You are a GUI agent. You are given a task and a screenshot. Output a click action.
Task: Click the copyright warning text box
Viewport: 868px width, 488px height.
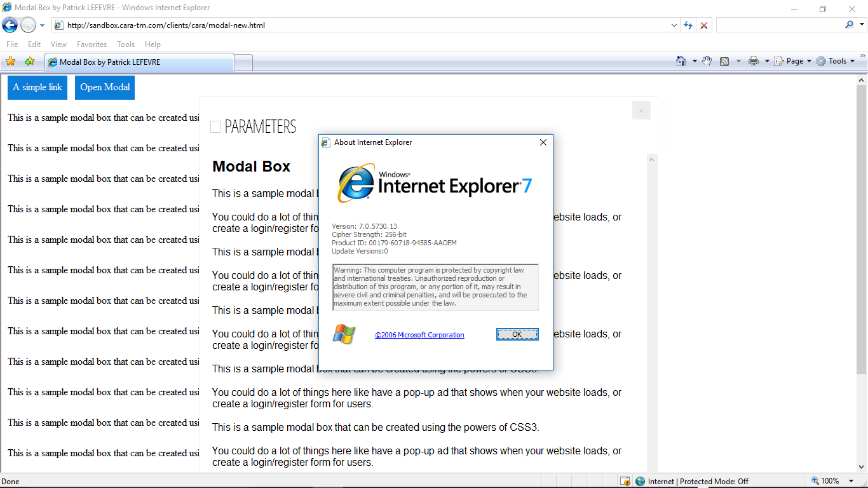tap(435, 287)
